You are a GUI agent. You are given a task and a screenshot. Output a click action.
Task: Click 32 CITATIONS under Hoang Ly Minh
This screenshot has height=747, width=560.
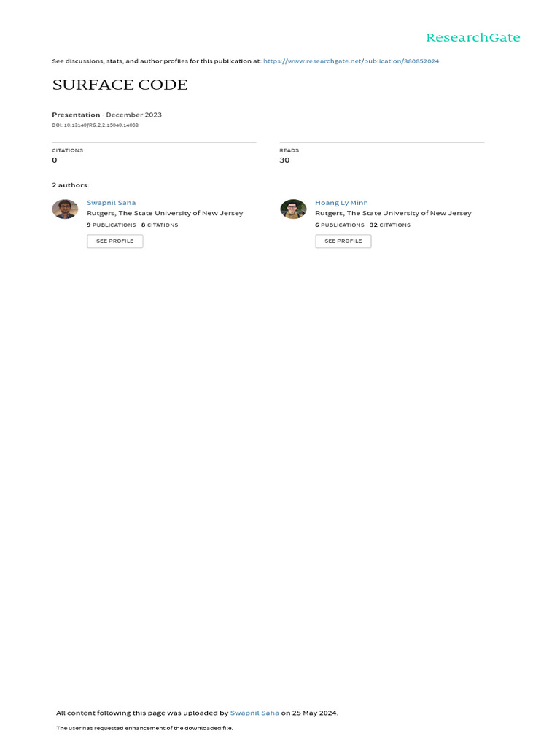point(390,225)
